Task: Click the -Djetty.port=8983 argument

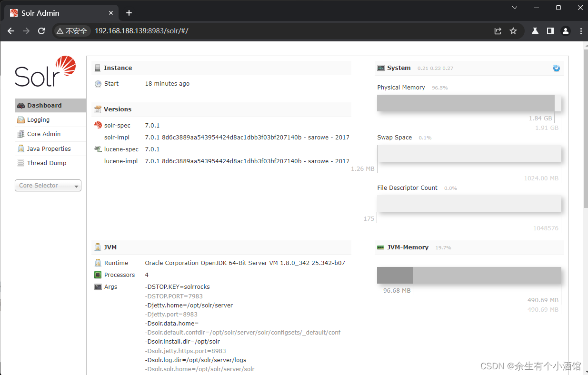Action: (171, 314)
